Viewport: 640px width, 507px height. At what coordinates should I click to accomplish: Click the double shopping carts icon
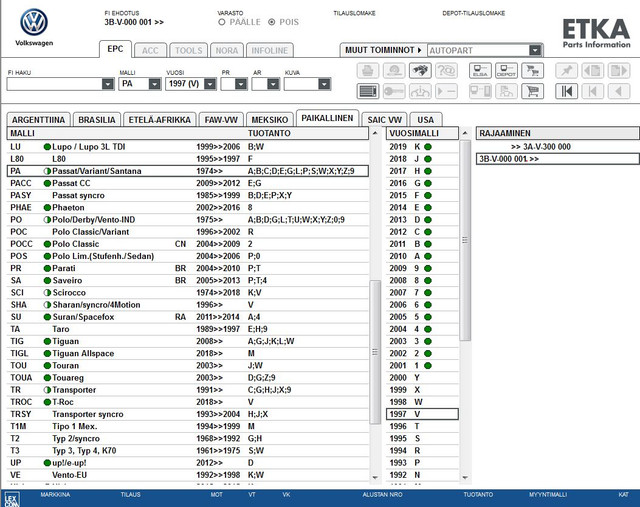532,71
